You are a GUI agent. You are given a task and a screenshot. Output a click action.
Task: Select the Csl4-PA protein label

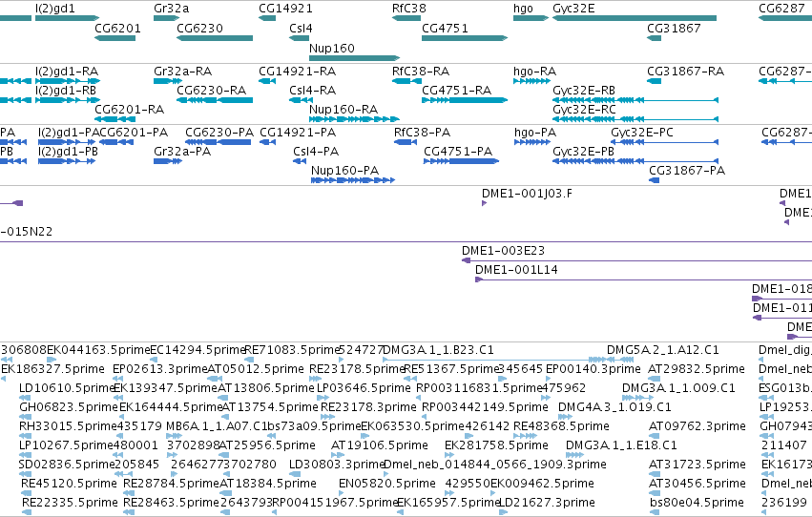click(x=316, y=151)
